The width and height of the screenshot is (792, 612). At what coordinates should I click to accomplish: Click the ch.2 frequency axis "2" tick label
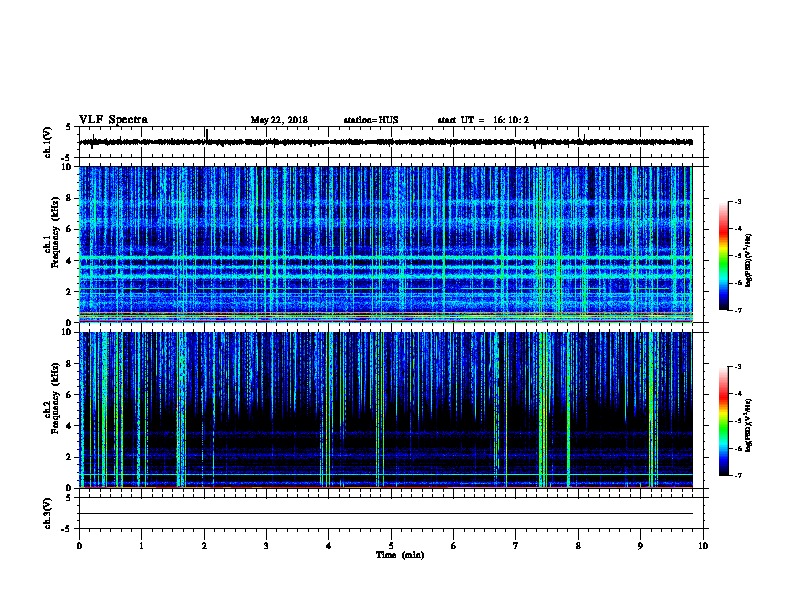[x=69, y=457]
